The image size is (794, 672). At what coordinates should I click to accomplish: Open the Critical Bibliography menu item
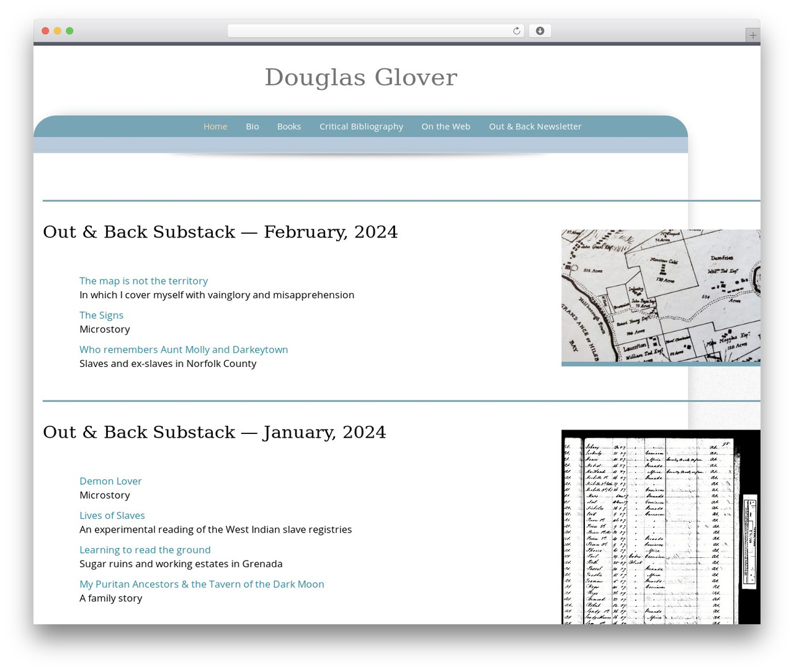[x=361, y=126]
